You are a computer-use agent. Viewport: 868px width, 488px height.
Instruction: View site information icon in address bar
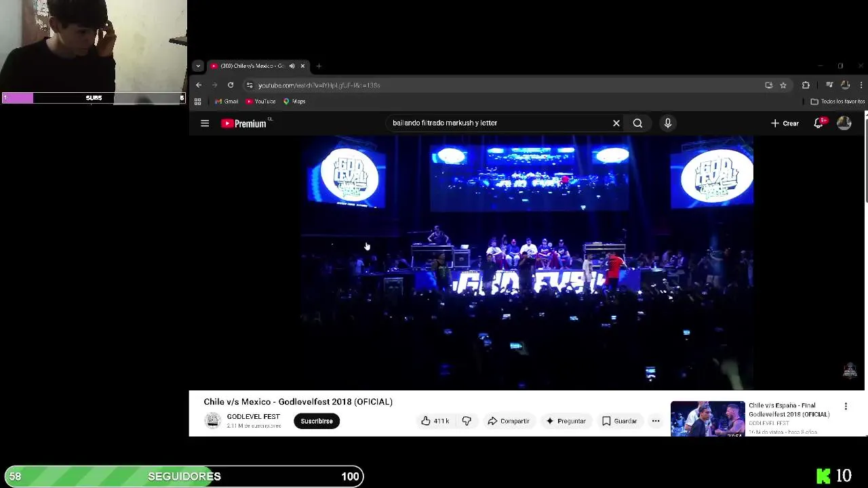(x=250, y=85)
